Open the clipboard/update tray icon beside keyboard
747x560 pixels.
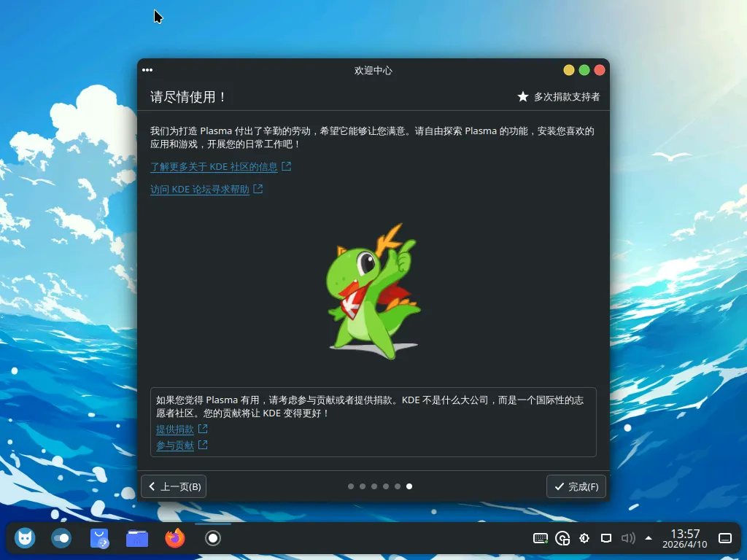click(562, 539)
